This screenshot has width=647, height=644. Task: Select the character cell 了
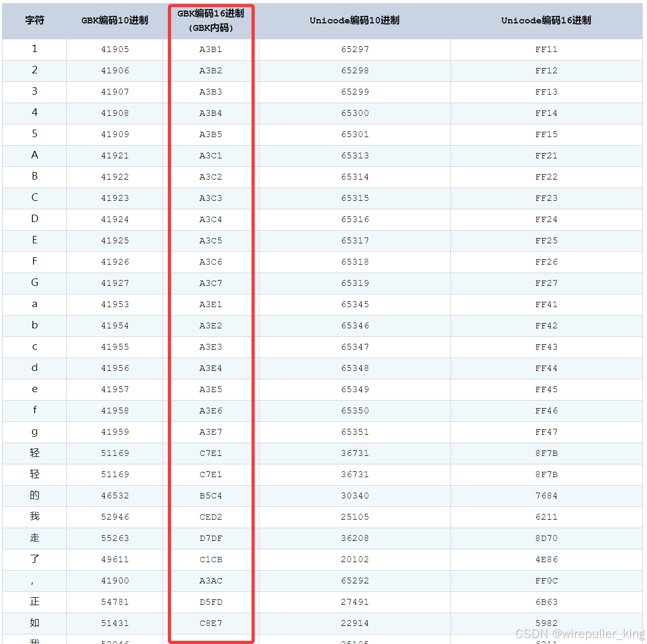[35, 560]
